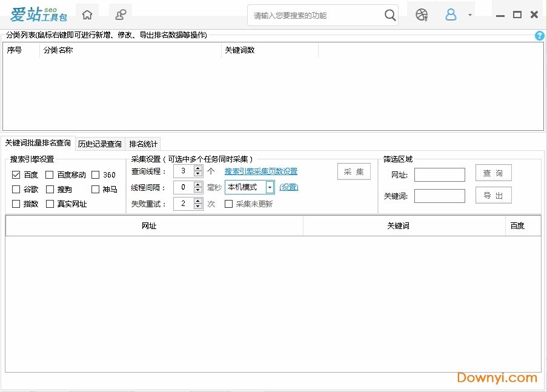Image resolution: width=547 pixels, height=392 pixels.
Task: Click the user account icon
Action: 451,15
